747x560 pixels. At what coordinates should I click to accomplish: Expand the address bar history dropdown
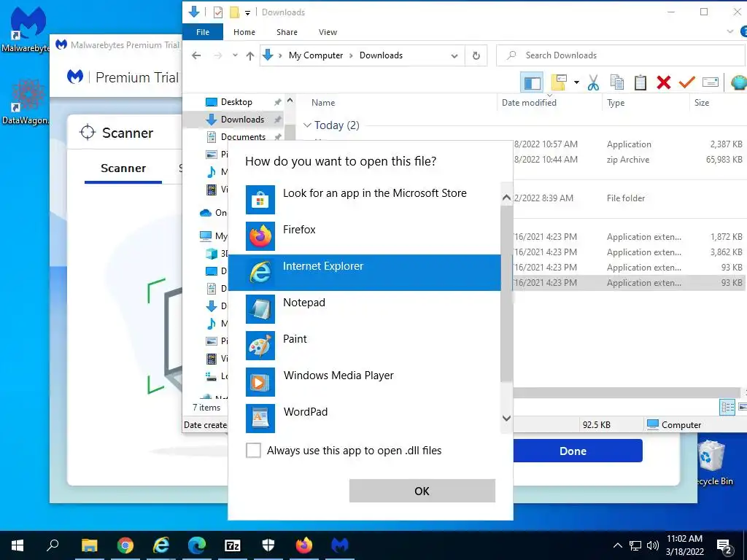pos(454,55)
